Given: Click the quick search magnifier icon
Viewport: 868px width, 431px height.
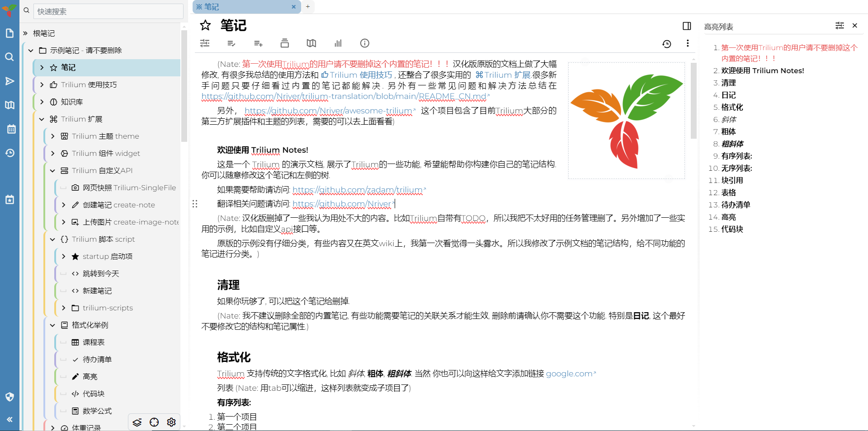Looking at the screenshot, I should point(26,10).
